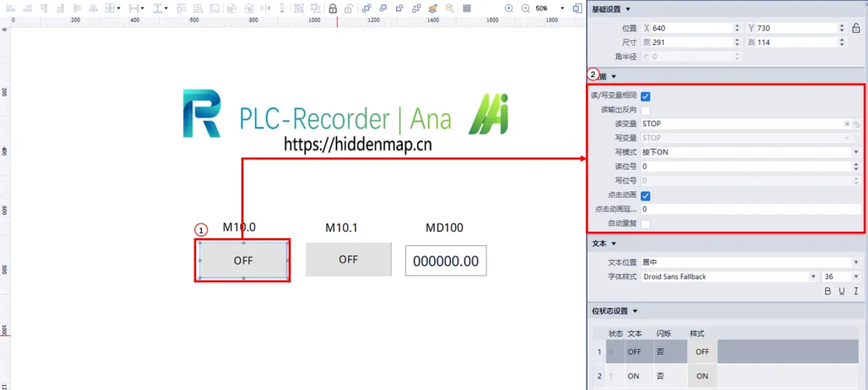Click the align bottom edges icon
The width and height of the screenshot is (868, 390).
tap(59, 8)
